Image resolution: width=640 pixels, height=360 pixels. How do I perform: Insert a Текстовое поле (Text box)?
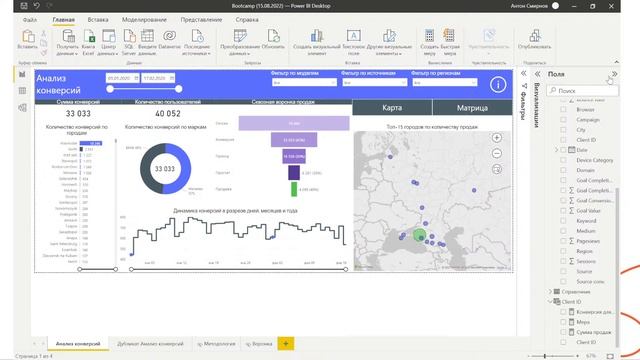click(353, 42)
